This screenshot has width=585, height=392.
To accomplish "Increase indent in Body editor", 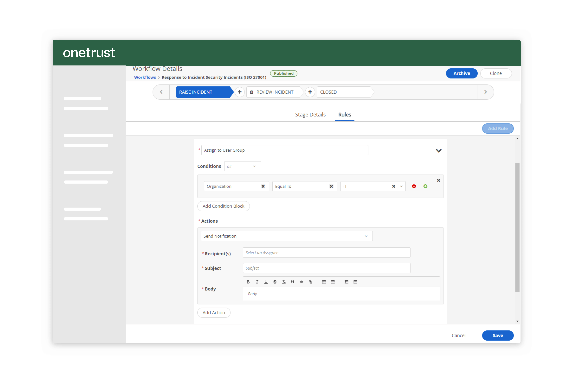I will (355, 282).
